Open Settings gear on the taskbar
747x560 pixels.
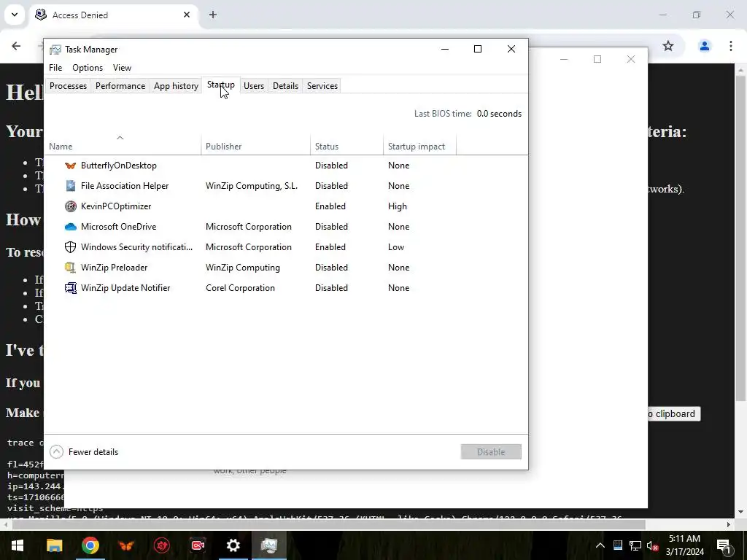pyautogui.click(x=233, y=545)
